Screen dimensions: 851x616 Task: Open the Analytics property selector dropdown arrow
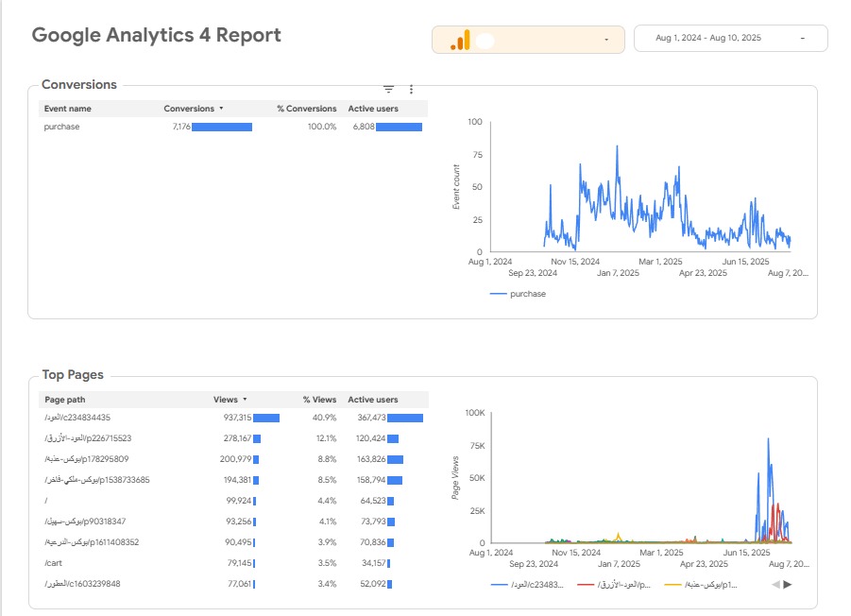click(x=606, y=40)
